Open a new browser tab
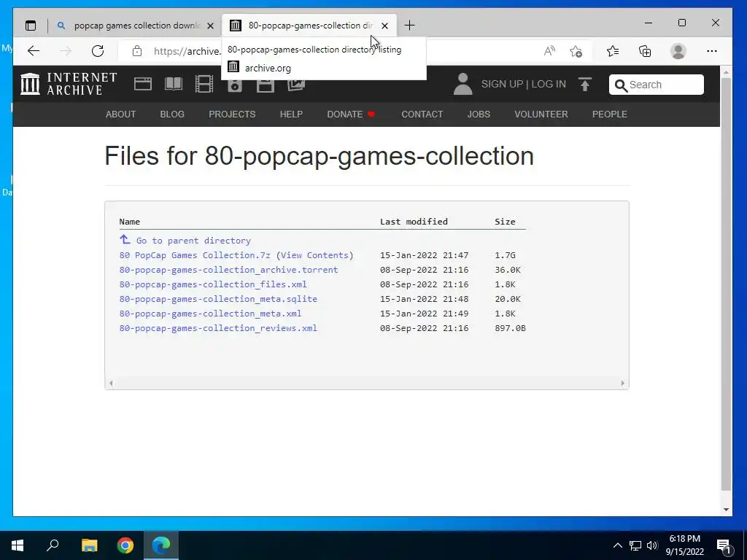 click(x=409, y=26)
